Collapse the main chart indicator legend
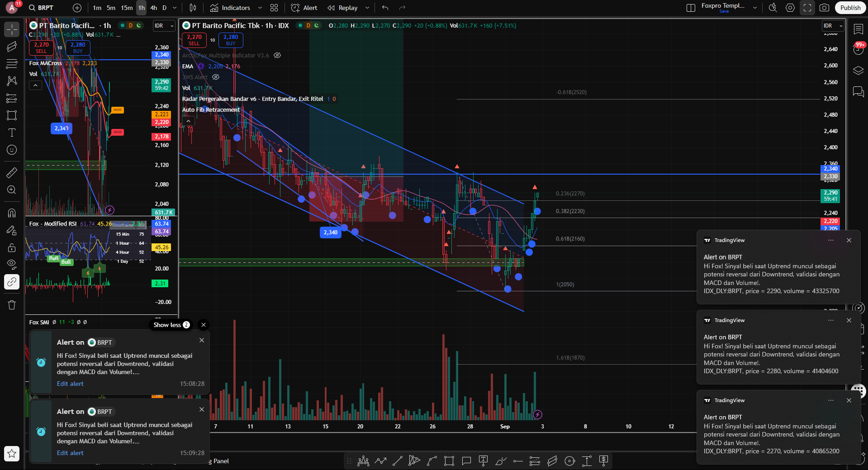This screenshot has width=868, height=470. (x=188, y=121)
